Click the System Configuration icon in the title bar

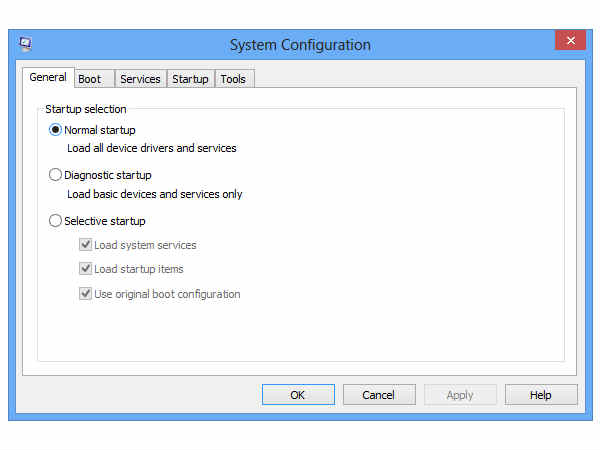click(25, 44)
